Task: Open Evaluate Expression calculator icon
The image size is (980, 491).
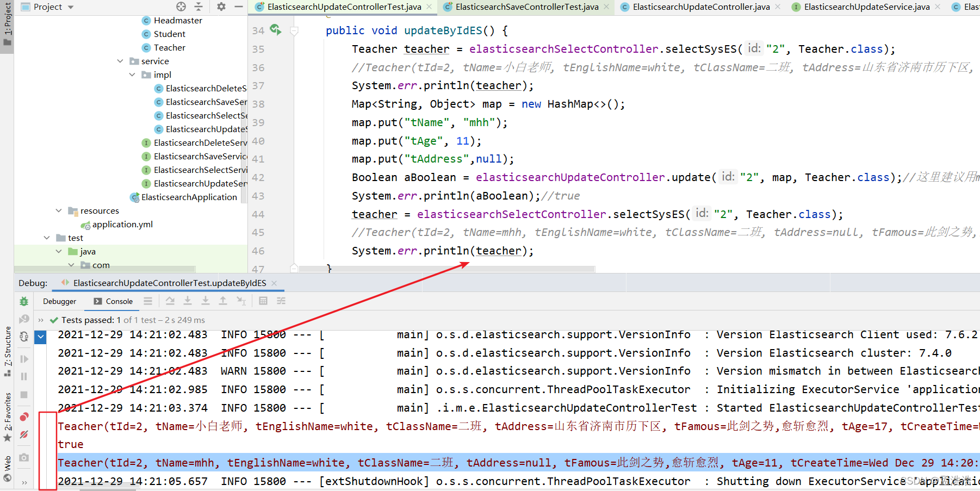Action: click(x=263, y=301)
